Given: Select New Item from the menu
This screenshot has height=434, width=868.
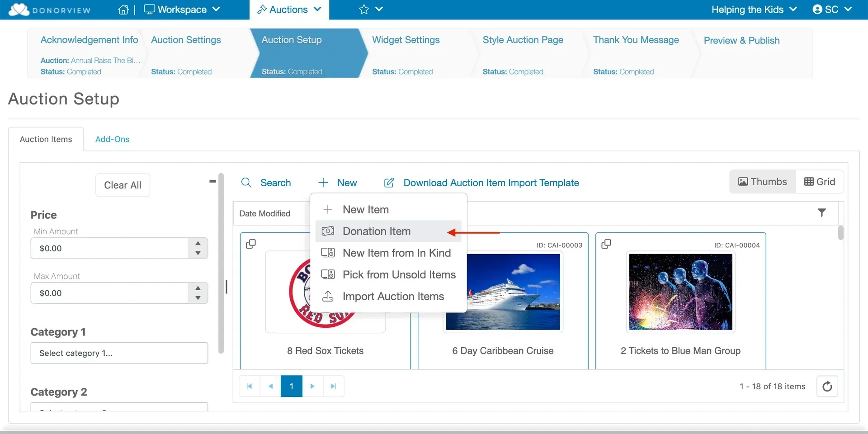Looking at the screenshot, I should pos(388,210).
